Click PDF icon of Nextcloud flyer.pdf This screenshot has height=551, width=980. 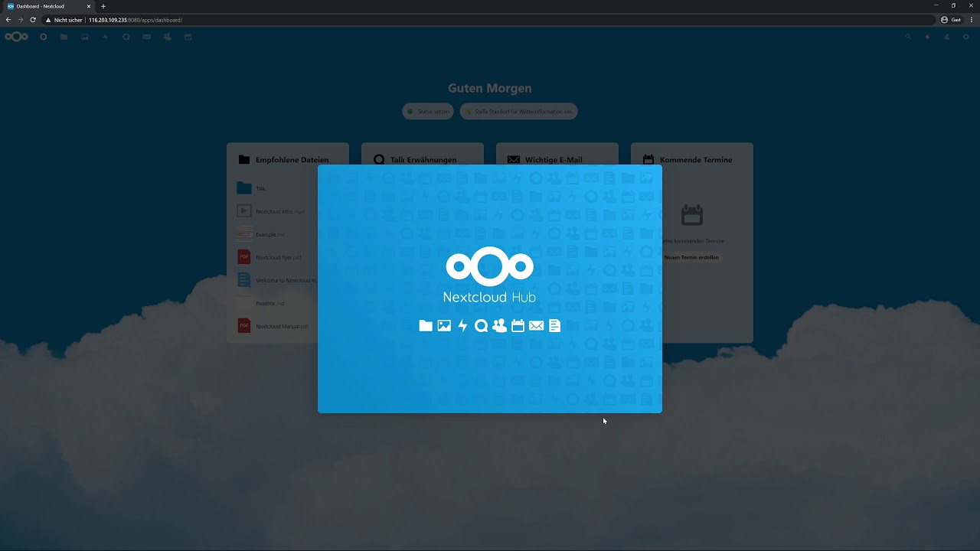[243, 257]
